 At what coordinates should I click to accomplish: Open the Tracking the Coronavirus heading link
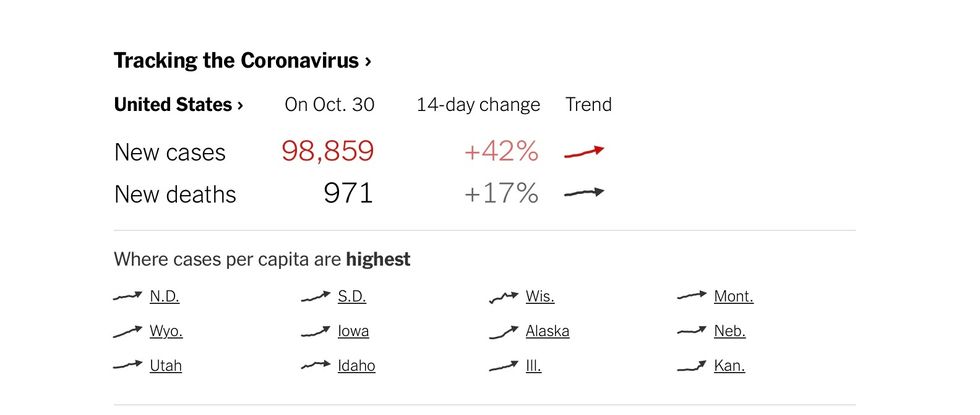point(242,61)
